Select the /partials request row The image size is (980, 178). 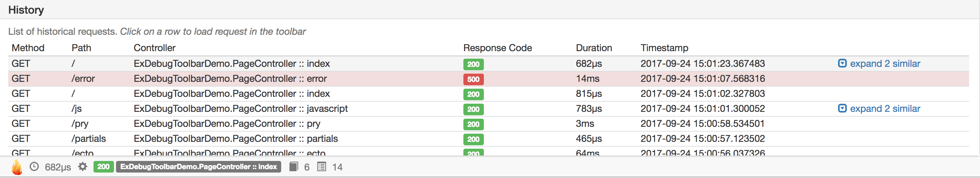(x=489, y=139)
